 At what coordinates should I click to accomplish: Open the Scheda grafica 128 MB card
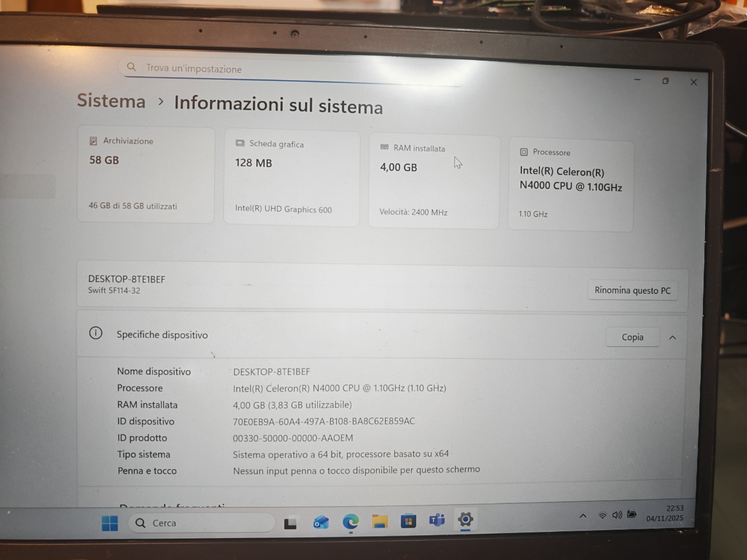(292, 178)
